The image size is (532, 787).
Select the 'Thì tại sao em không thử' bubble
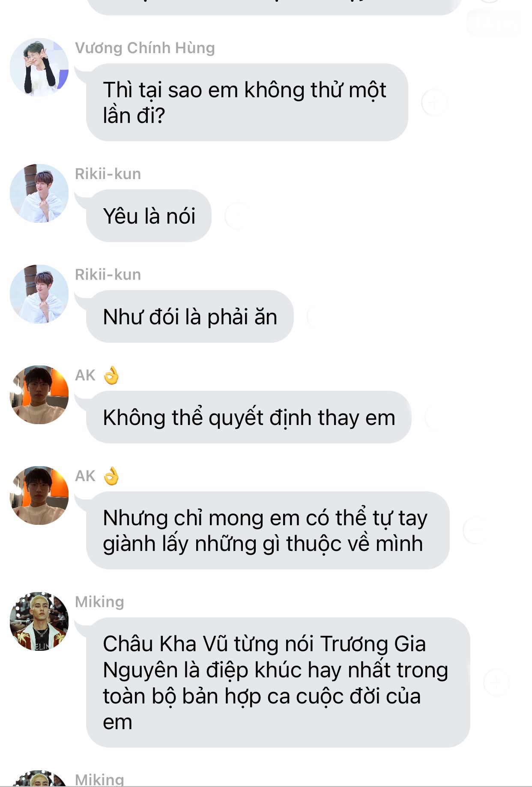(x=247, y=103)
